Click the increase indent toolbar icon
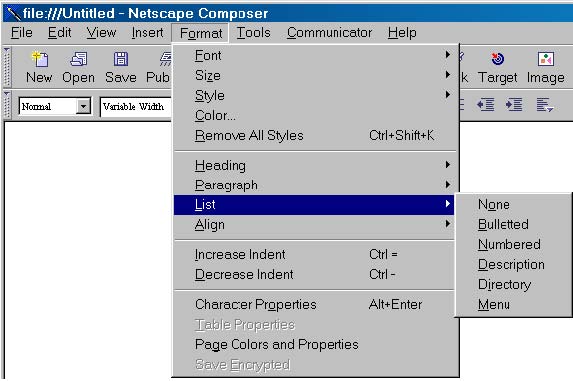 click(514, 105)
